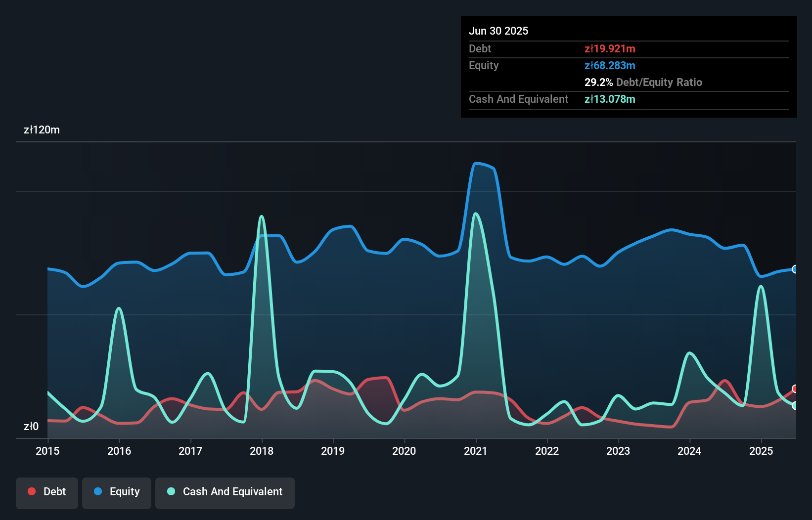
Task: Toggle the Cash And Equivalent legend button
Action: click(x=225, y=493)
